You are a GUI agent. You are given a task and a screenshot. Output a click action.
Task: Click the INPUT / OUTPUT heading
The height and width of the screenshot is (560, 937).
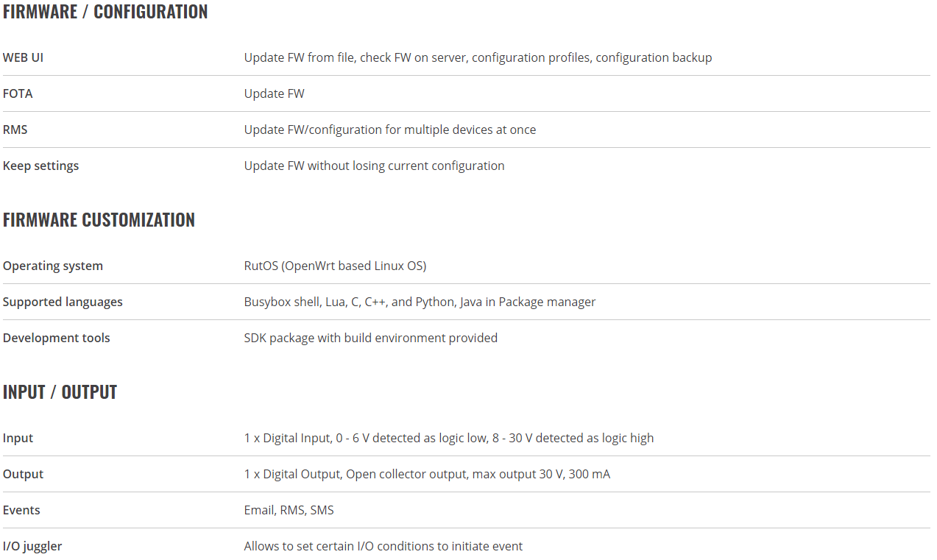pos(60,392)
